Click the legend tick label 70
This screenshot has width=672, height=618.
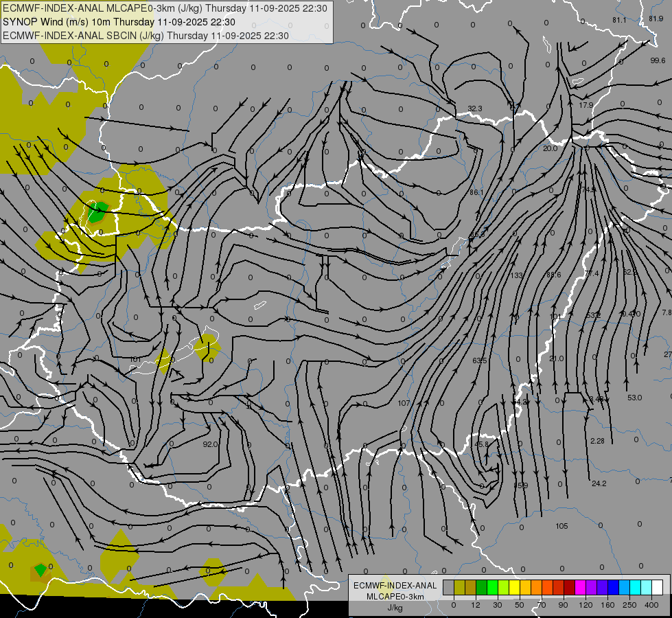(542, 605)
